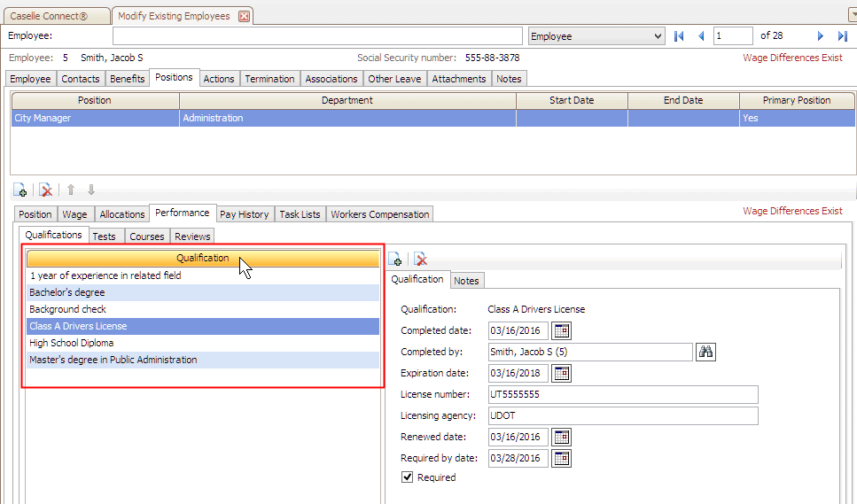The height and width of the screenshot is (504, 857).
Task: Open calendar for Completed date
Action: click(x=561, y=331)
